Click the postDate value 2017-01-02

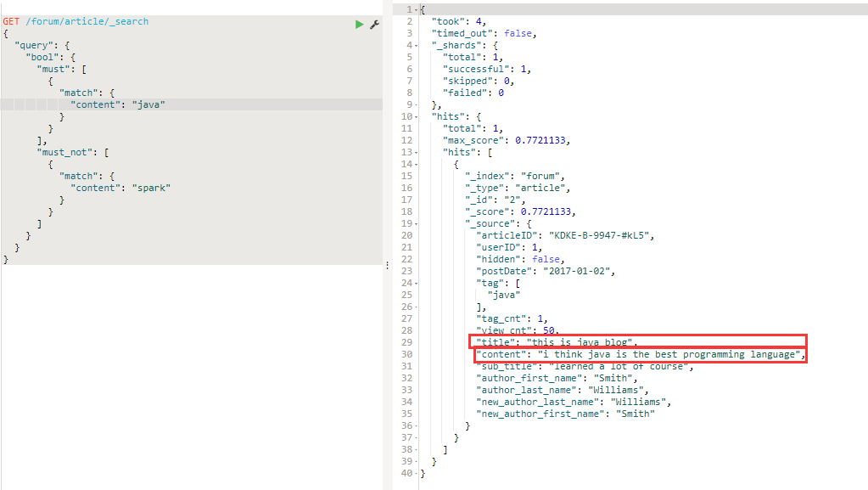tap(576, 272)
